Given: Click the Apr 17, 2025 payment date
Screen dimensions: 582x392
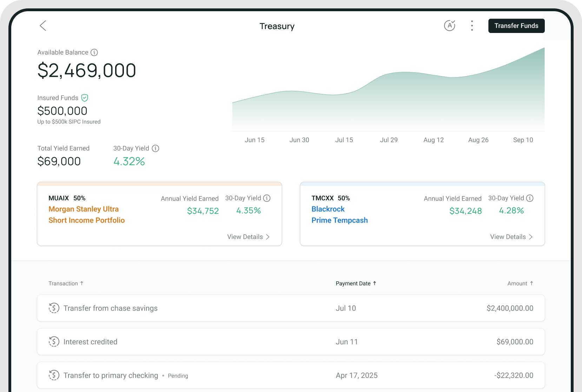Looking at the screenshot, I should (357, 376).
